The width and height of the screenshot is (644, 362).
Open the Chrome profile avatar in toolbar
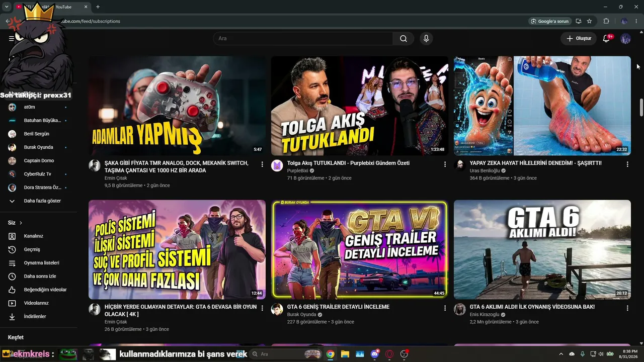click(x=624, y=21)
